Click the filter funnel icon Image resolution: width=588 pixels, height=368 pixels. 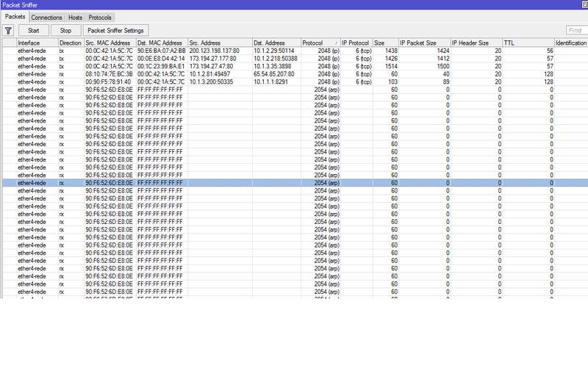(8, 30)
